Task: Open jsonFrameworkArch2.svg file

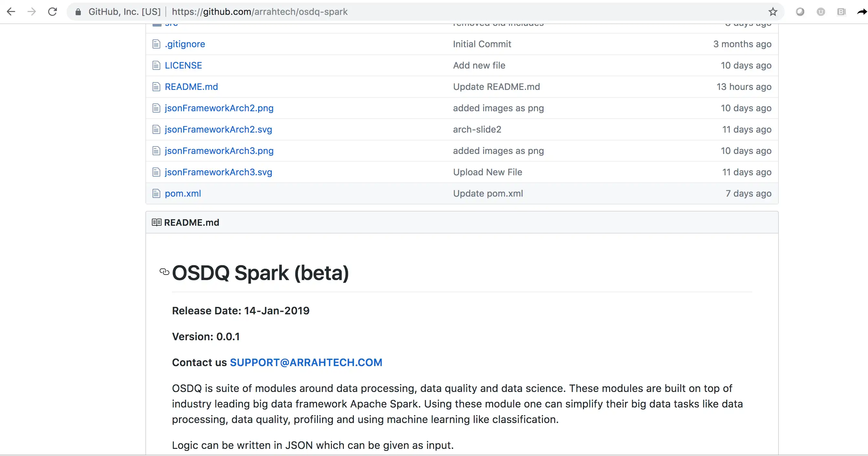Action: point(218,129)
